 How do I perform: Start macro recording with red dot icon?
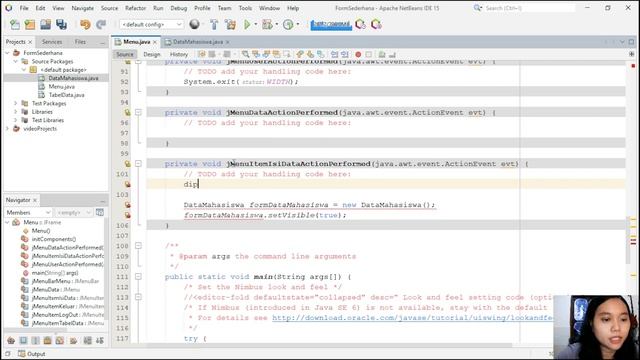[x=358, y=54]
